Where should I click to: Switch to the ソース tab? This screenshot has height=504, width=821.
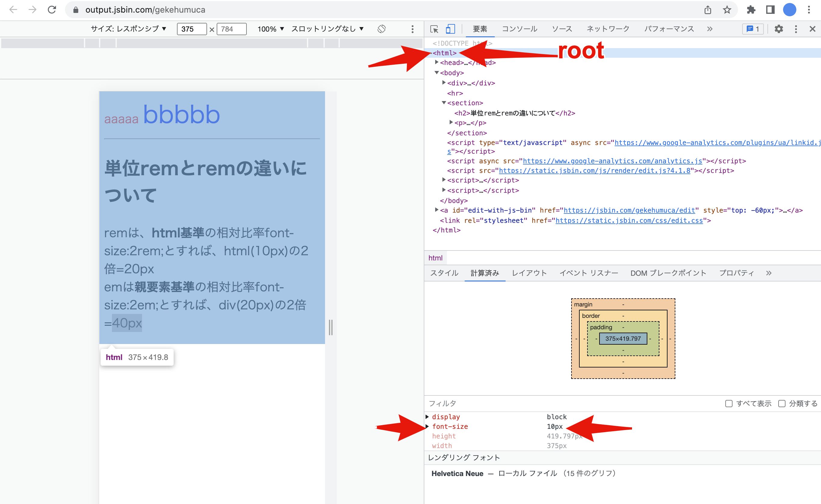(x=562, y=29)
